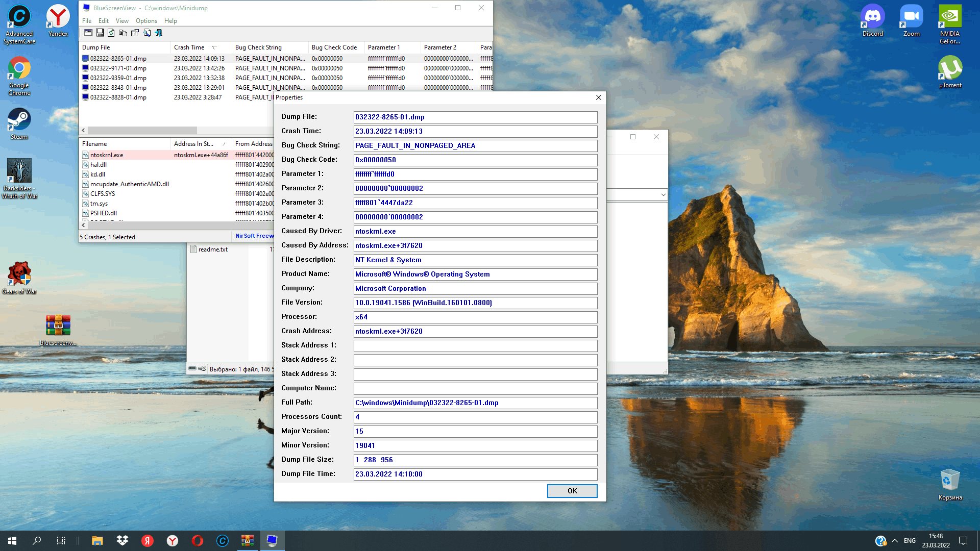The image size is (980, 551).
Task: Open Opera browser from taskbar
Action: click(x=198, y=541)
